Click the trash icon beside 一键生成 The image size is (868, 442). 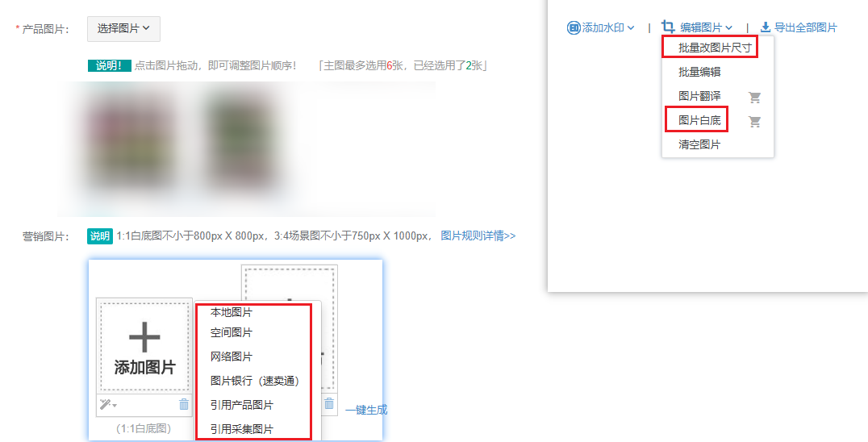[x=329, y=403]
